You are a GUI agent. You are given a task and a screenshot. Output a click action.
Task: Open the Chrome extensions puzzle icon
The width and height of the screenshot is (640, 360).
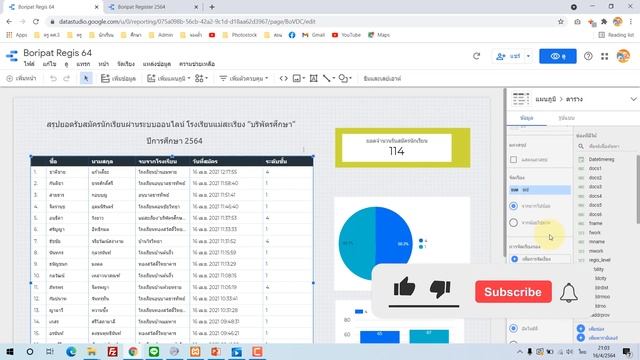(x=604, y=22)
